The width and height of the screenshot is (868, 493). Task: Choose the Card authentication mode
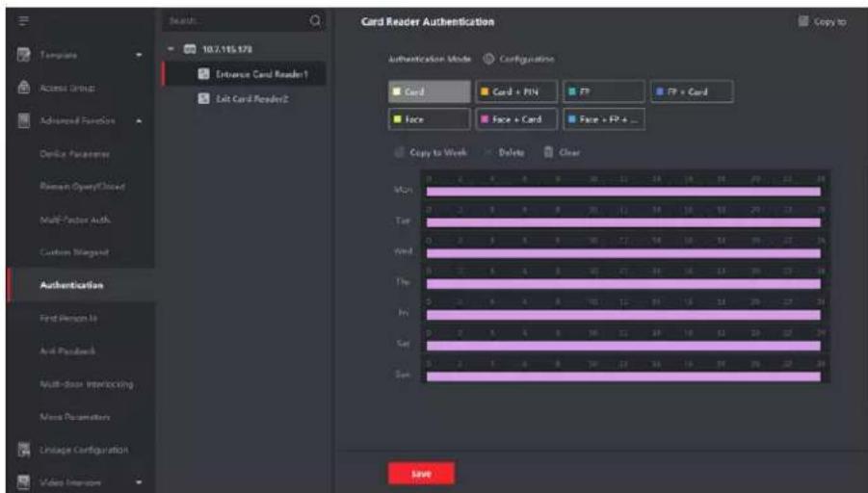tap(430, 91)
